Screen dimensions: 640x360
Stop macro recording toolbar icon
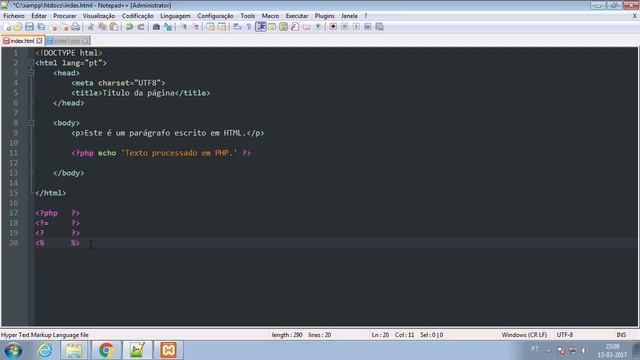click(x=344, y=27)
